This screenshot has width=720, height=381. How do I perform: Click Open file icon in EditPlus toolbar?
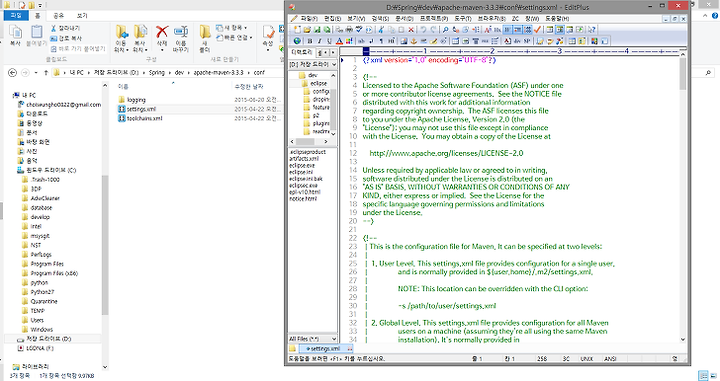tap(307, 29)
